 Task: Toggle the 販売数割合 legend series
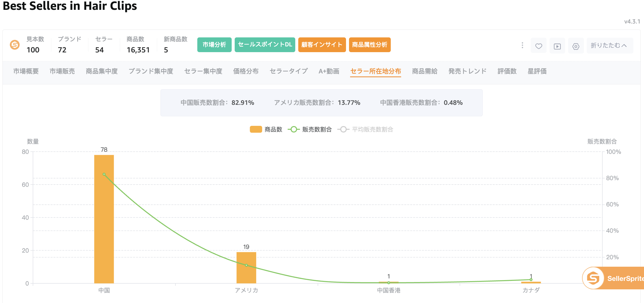coord(310,129)
